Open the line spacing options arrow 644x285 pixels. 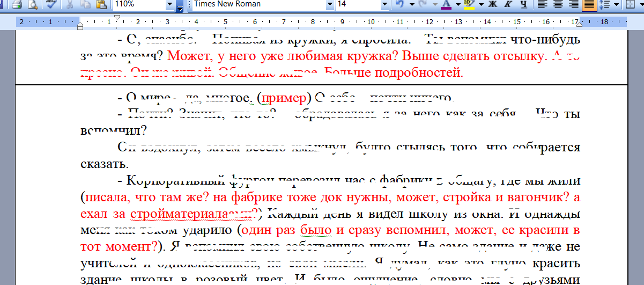615,5
